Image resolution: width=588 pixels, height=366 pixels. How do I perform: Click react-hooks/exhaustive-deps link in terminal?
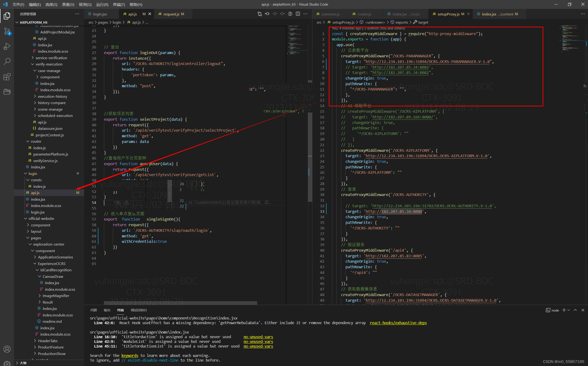[398, 323]
